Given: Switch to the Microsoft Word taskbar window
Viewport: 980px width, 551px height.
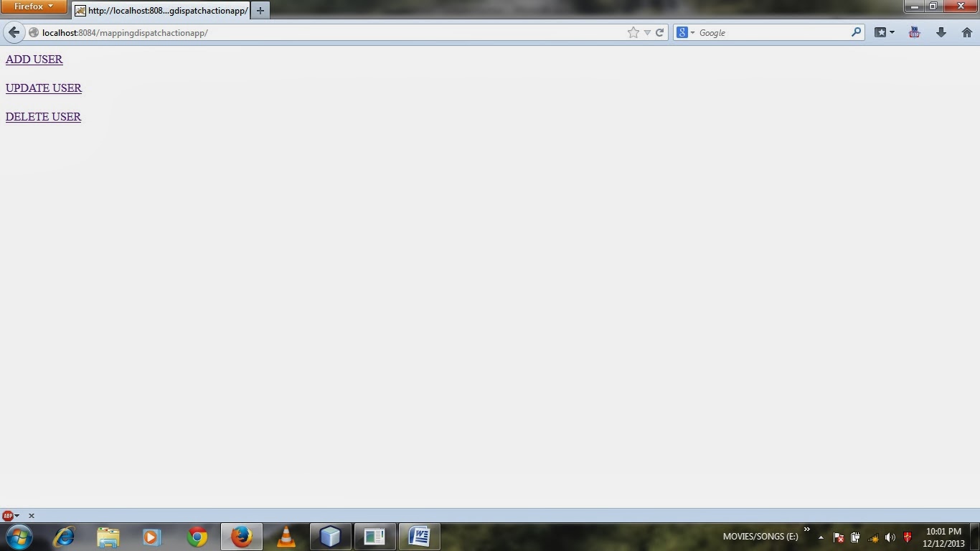Looking at the screenshot, I should tap(419, 537).
